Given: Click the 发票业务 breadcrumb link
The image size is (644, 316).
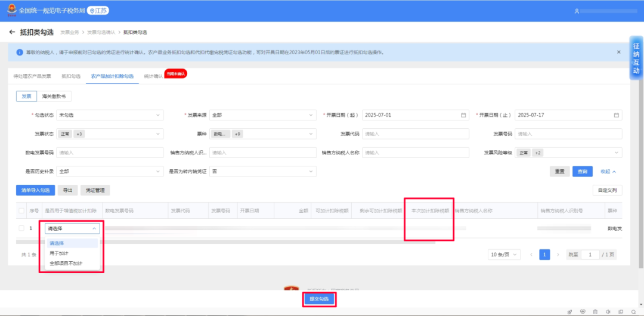Looking at the screenshot, I should pos(69,32).
